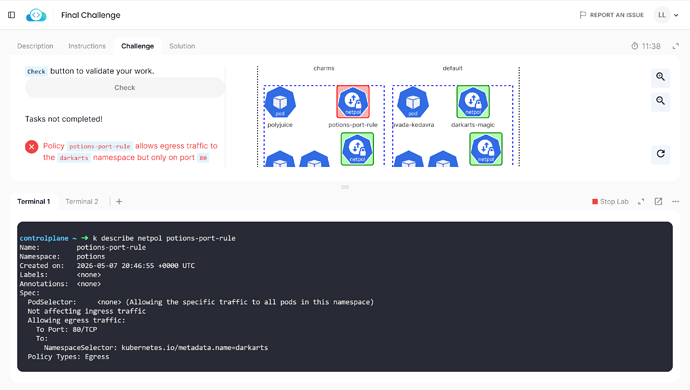Click the NamespaceSelector line in terminal
The height and width of the screenshot is (390, 690).
click(156, 348)
